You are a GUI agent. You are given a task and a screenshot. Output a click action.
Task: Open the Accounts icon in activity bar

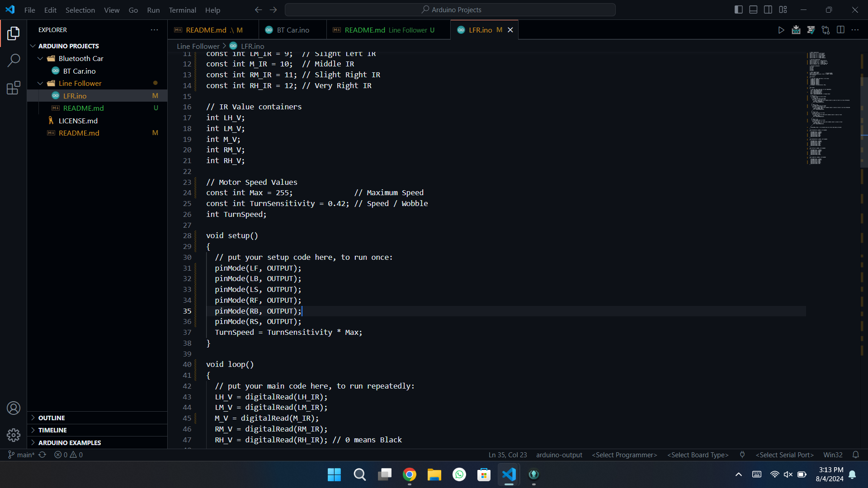click(14, 408)
